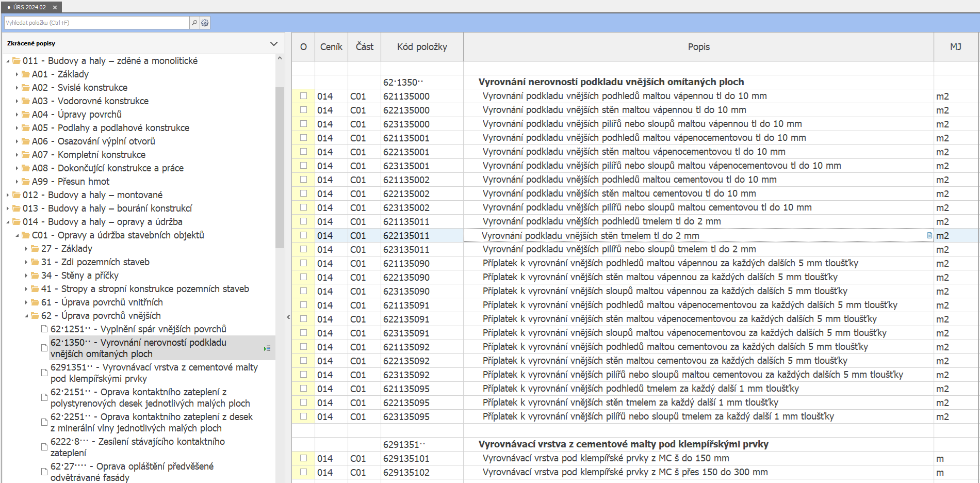This screenshot has width=980, height=483.
Task: Click in the Vyhledat položku search field
Action: click(97, 23)
